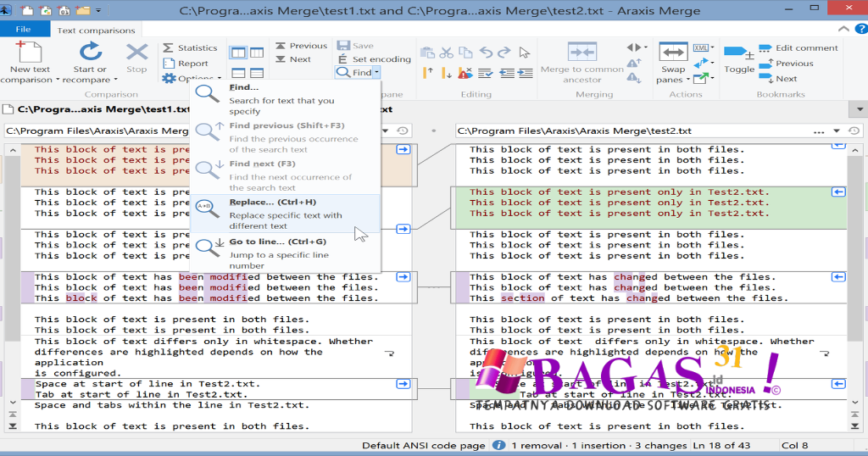
Task: Switch to Text comparisons ribbon tab
Action: coord(96,30)
